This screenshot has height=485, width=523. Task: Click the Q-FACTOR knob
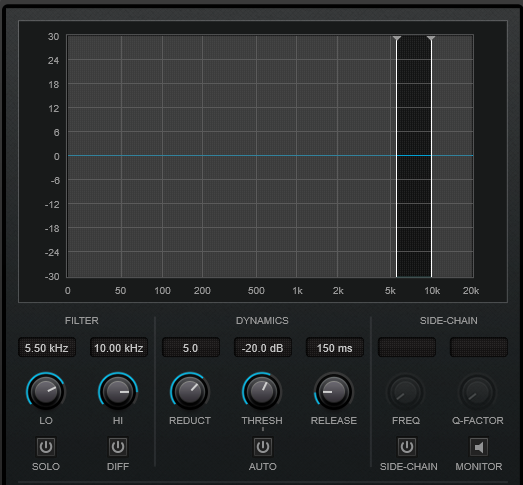[x=478, y=392]
